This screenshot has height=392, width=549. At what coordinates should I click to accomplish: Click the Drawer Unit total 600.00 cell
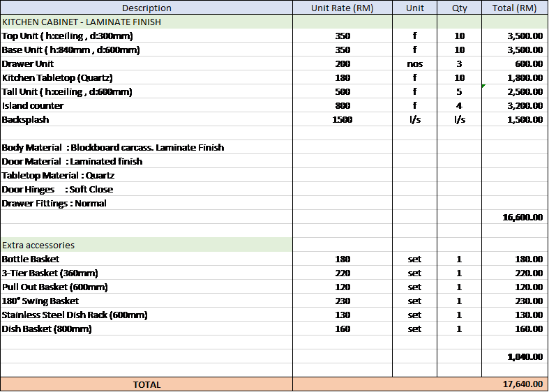(514, 63)
